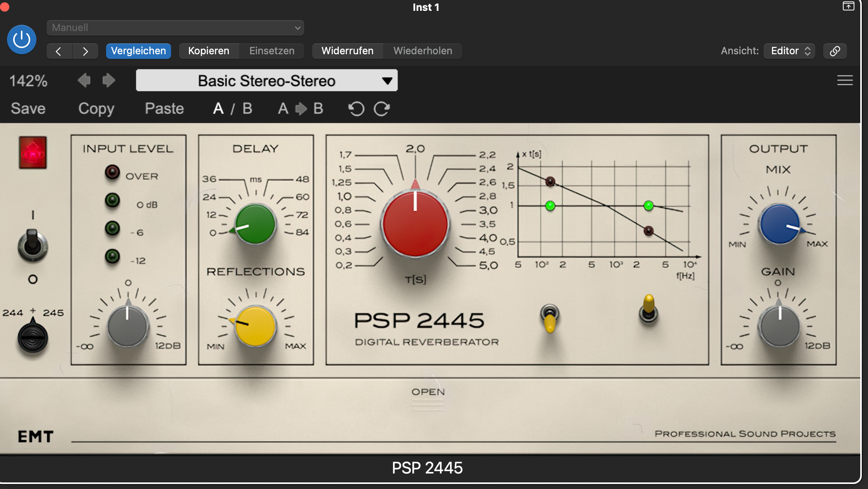The image size is (868, 489).
Task: Click the link chain icon
Action: click(x=835, y=51)
